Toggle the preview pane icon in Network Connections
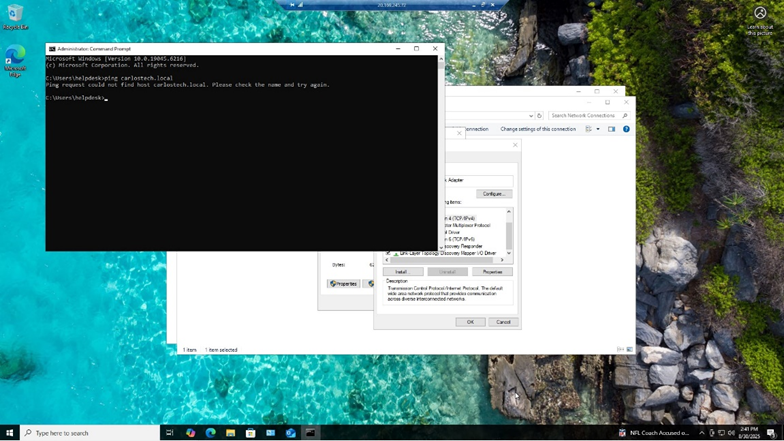The width and height of the screenshot is (784, 441). coord(612,129)
